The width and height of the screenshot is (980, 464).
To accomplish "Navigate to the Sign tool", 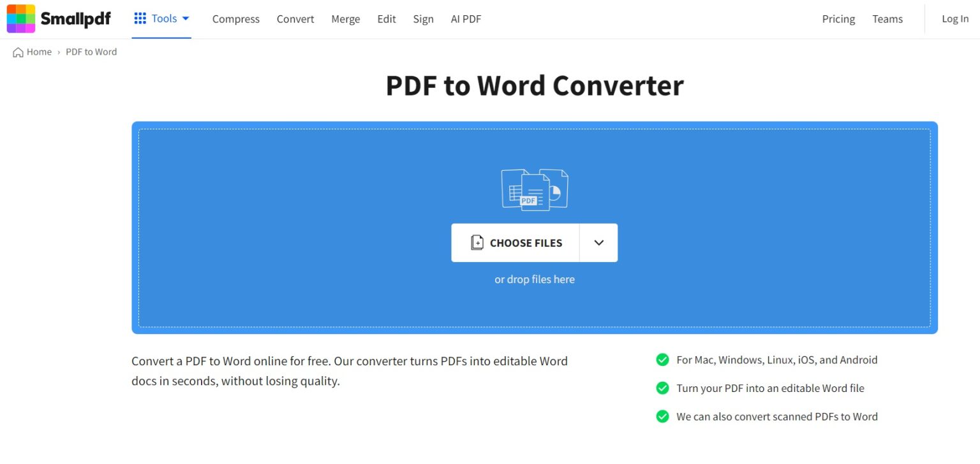I will click(x=423, y=19).
